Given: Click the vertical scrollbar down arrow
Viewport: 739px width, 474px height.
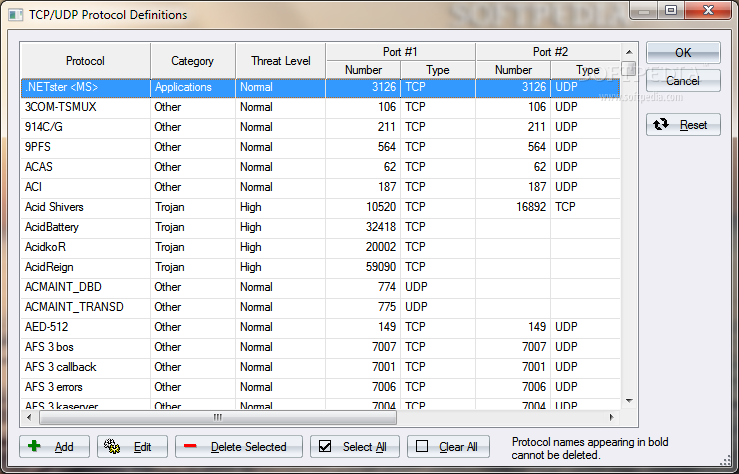Looking at the screenshot, I should click(629, 401).
